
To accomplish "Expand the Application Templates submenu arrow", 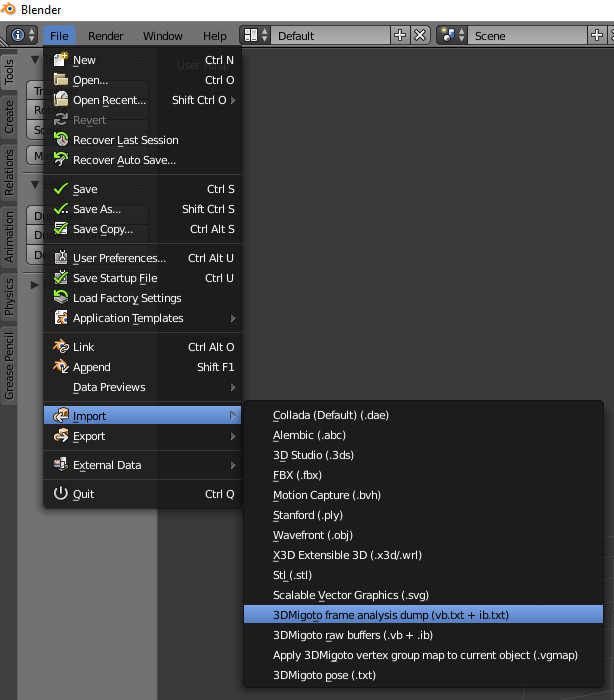I will point(233,318).
